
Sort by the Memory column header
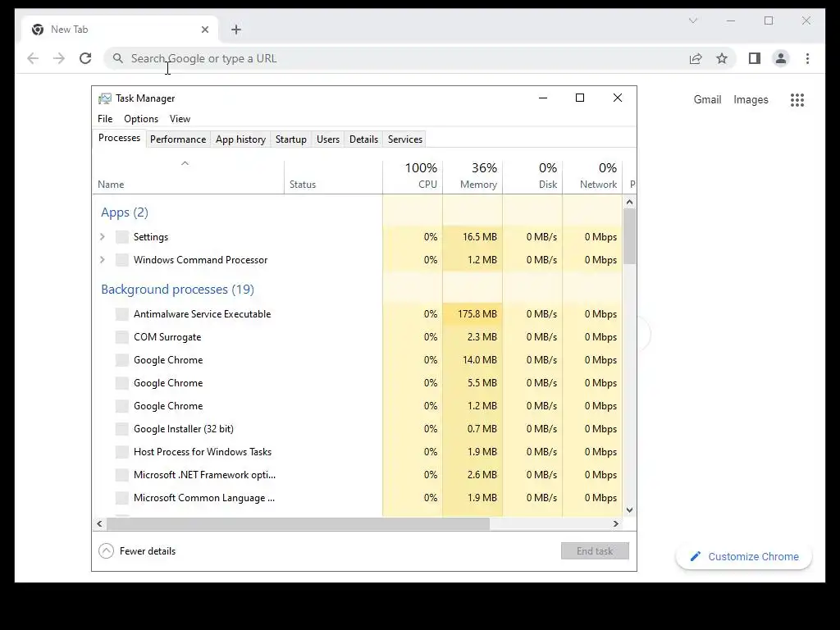click(472, 177)
